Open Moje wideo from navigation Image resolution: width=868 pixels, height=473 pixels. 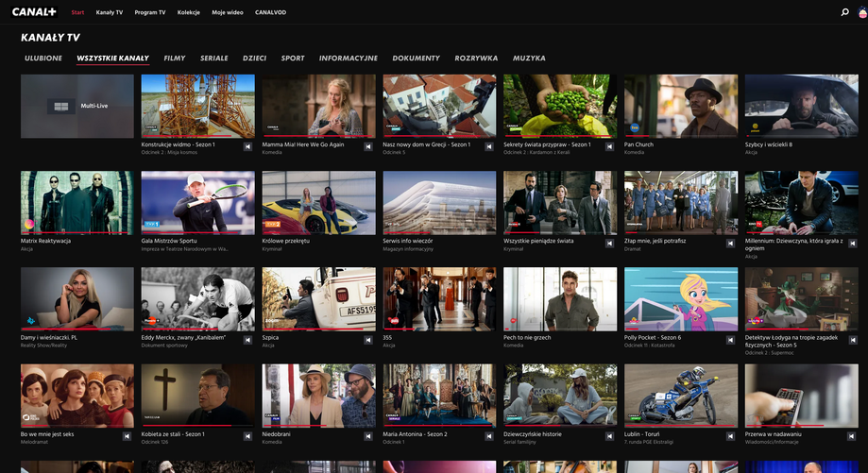[227, 12]
